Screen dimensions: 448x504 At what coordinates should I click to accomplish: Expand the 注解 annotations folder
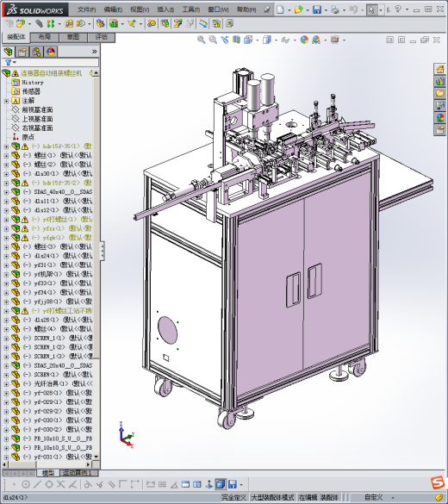pyautogui.click(x=6, y=101)
